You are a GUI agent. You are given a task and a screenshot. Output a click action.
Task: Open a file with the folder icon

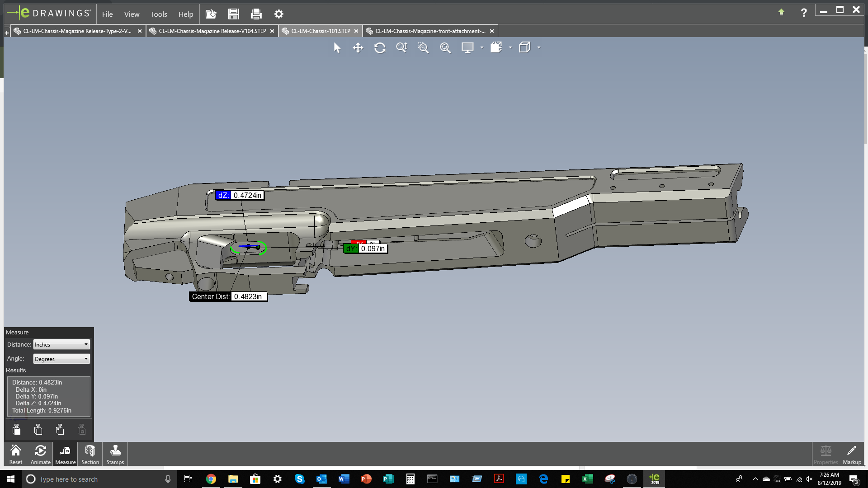point(211,14)
